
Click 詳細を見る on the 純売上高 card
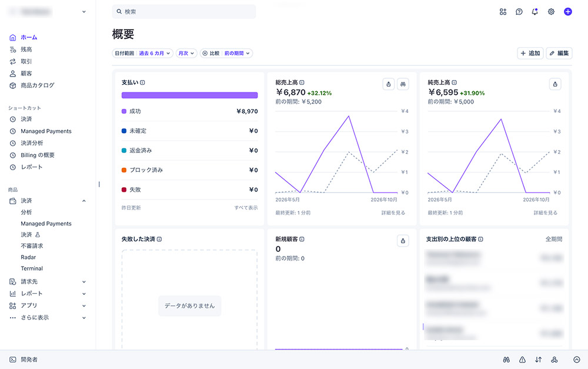coord(545,213)
